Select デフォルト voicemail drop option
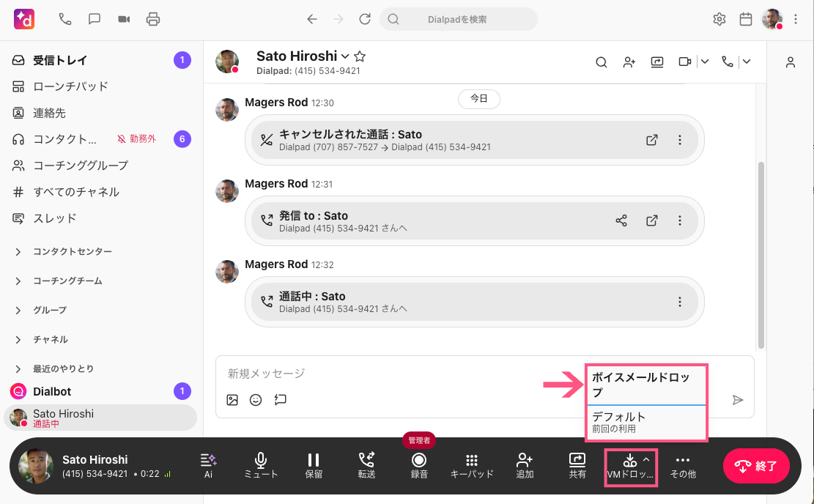 (646, 422)
